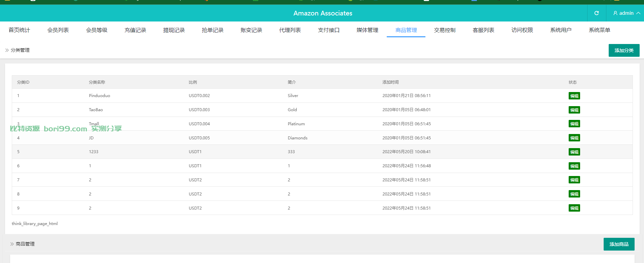Click the 添加分类 button

[x=624, y=50]
